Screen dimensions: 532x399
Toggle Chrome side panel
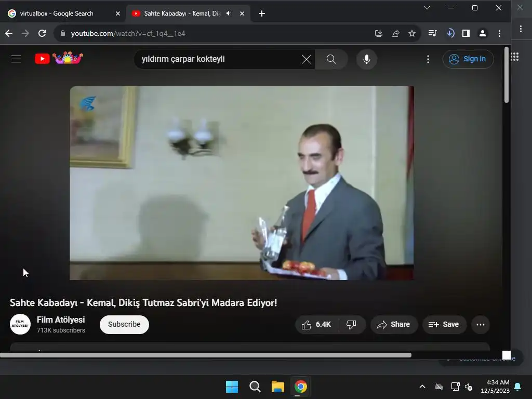[466, 33]
